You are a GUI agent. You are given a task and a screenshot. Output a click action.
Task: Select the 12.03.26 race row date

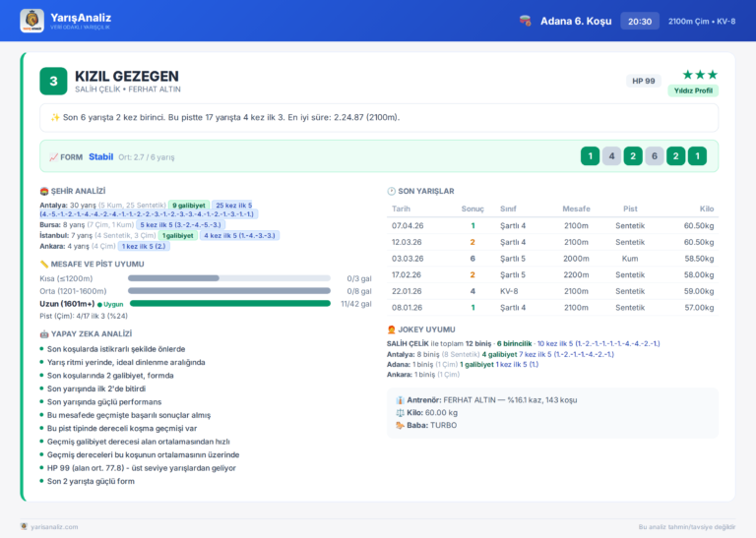(x=408, y=242)
